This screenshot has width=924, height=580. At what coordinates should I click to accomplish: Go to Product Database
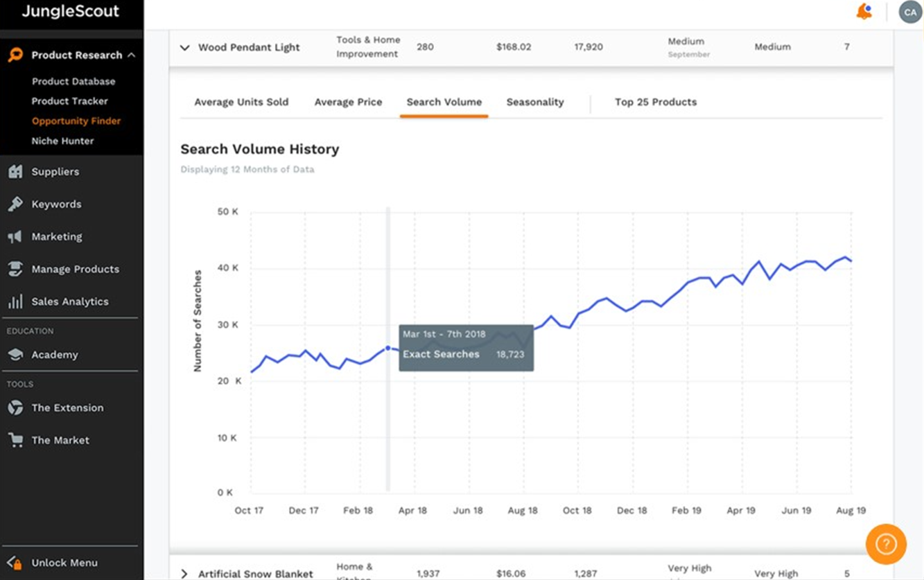(x=73, y=81)
